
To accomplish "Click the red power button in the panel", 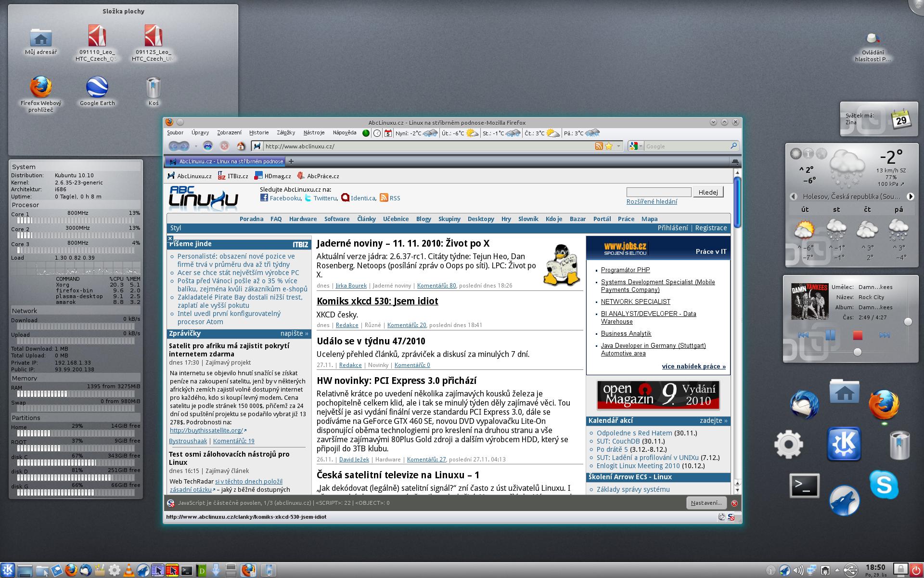I will [x=916, y=570].
